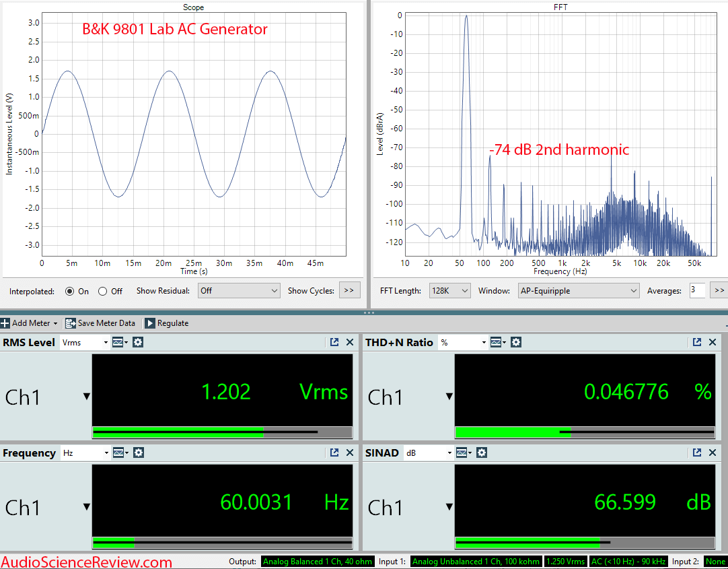Open SINAD dB unit dropdown
The image size is (728, 569).
(429, 453)
